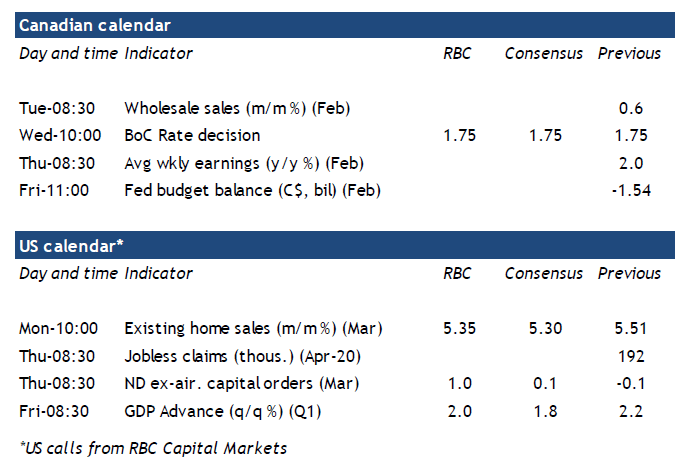Select ND ex-air. capital orders (Mar)
Screen dimensions: 687x467
tap(240, 382)
